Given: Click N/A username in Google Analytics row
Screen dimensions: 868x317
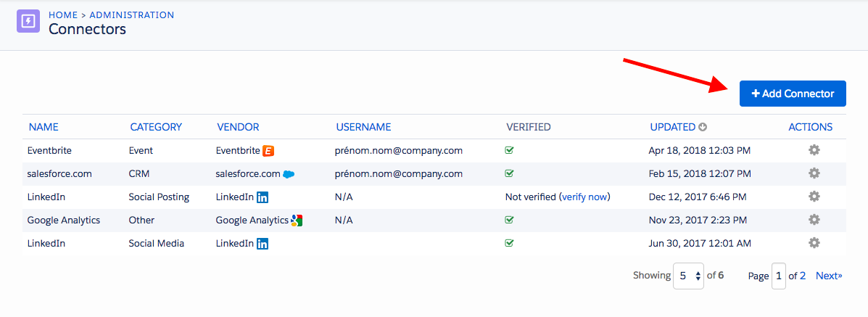Looking at the screenshot, I should [x=344, y=220].
